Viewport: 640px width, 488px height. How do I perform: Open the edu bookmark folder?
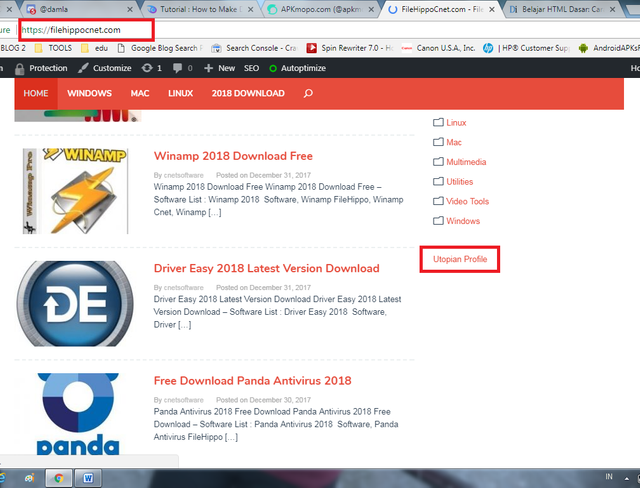pos(94,48)
